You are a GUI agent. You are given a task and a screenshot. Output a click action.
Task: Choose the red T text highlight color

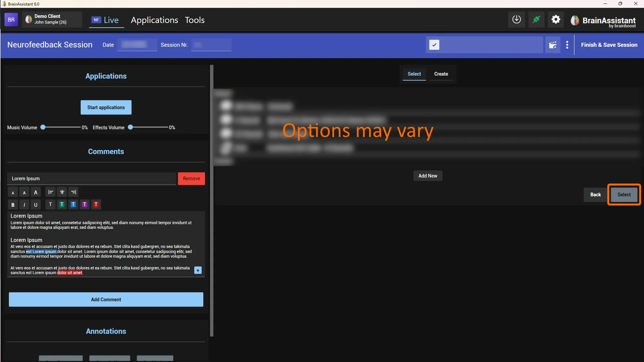coord(96,205)
